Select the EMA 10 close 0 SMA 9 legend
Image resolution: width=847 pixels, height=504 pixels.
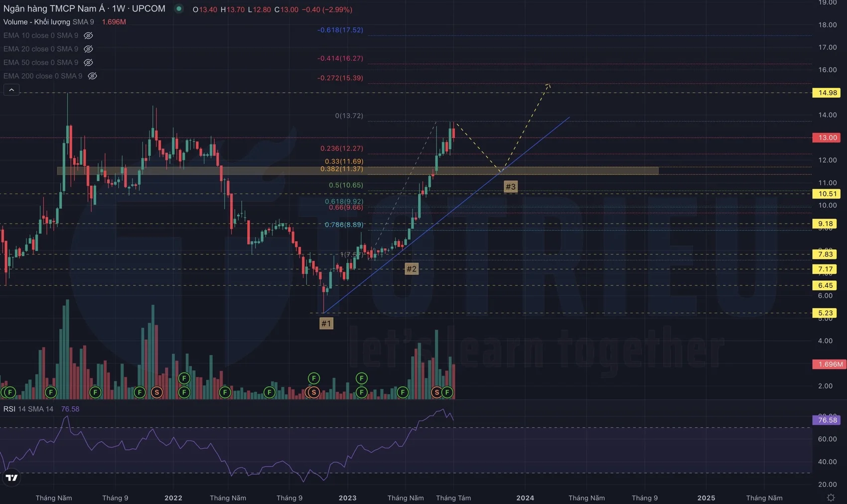click(x=41, y=35)
